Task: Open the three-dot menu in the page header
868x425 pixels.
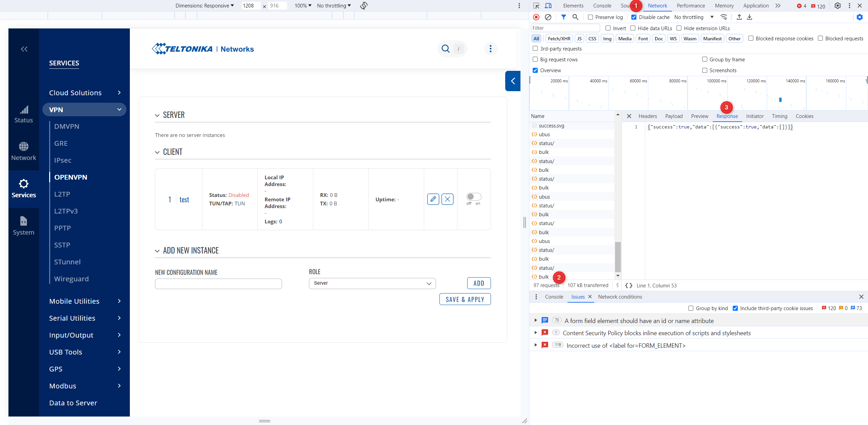Action: (490, 49)
